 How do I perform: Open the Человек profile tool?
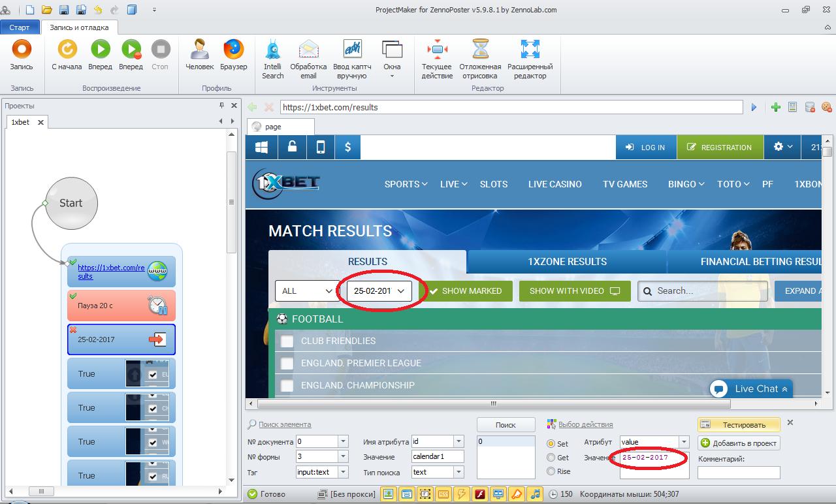click(199, 55)
